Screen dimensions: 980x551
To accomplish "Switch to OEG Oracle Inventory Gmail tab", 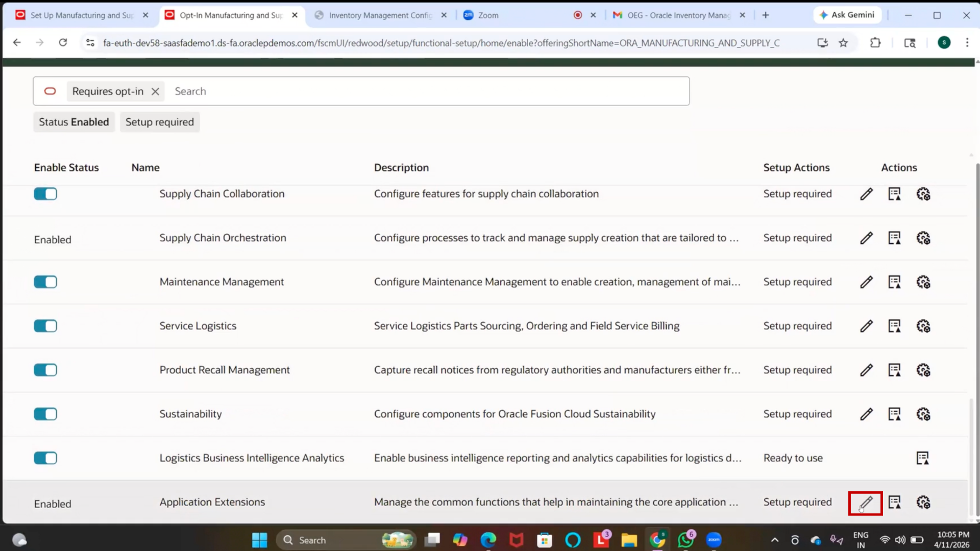I will [x=679, y=15].
